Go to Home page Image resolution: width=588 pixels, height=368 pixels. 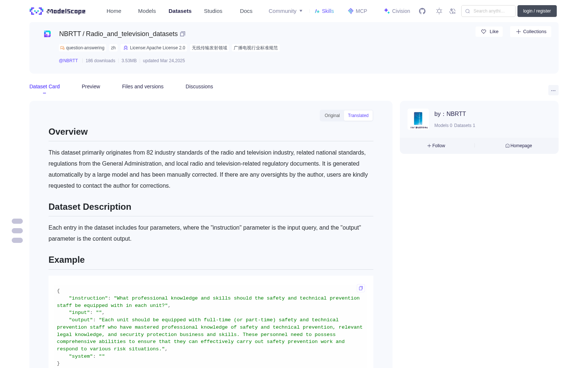click(114, 11)
